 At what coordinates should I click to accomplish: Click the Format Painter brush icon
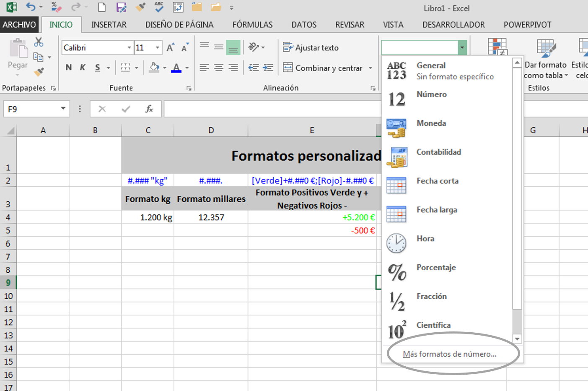39,71
